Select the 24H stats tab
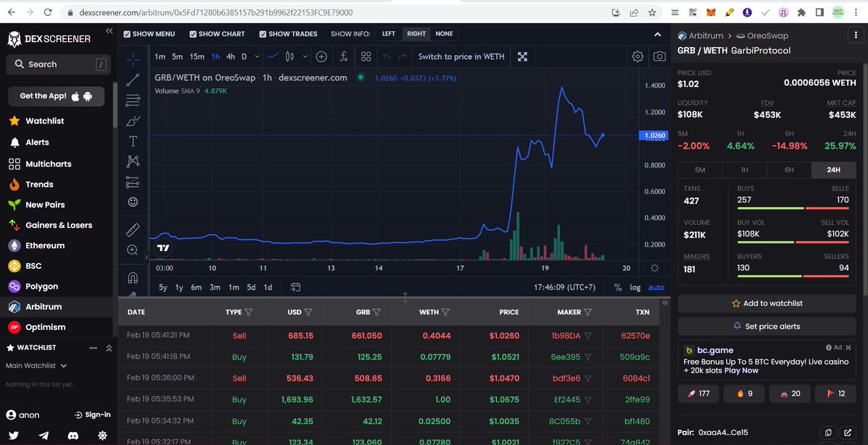 (834, 170)
